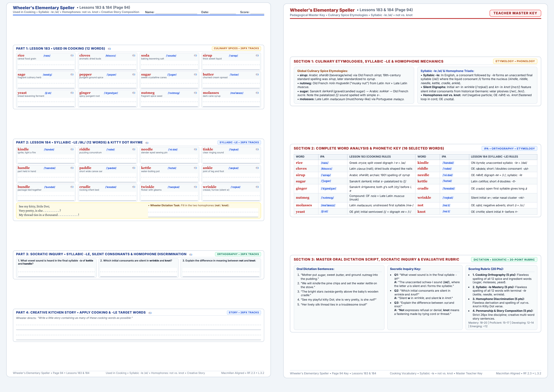Play pronunciation of sirup

tap(257, 55)
